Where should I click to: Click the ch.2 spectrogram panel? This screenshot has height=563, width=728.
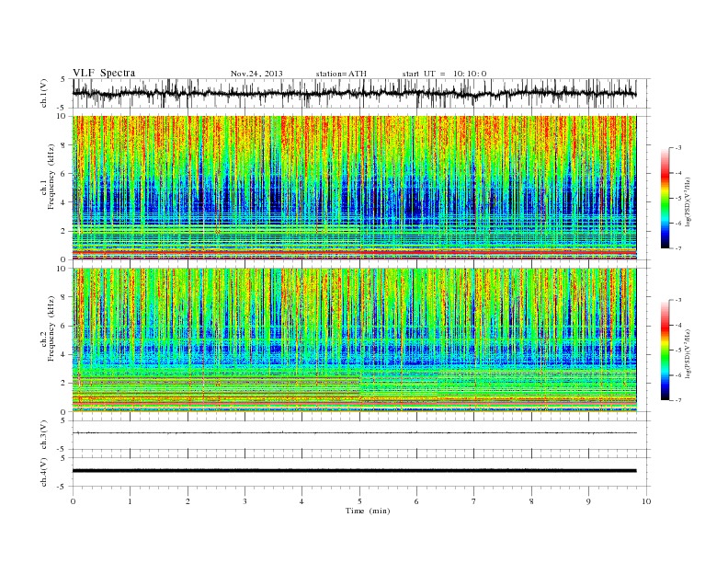tap(354, 339)
